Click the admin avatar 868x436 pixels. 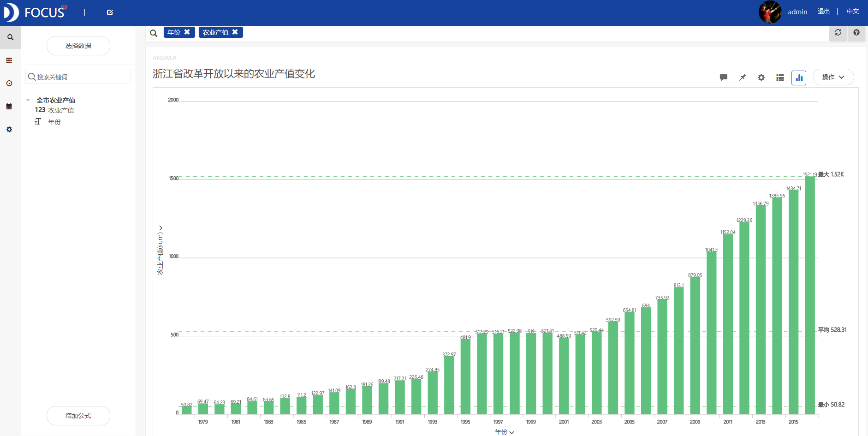tap(770, 12)
